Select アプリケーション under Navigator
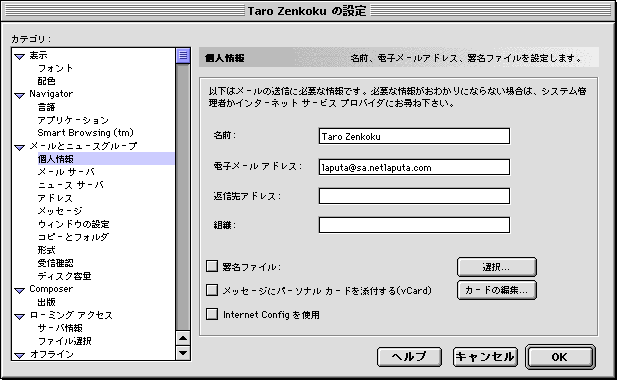This screenshot has height=380, width=617. pyautogui.click(x=73, y=120)
